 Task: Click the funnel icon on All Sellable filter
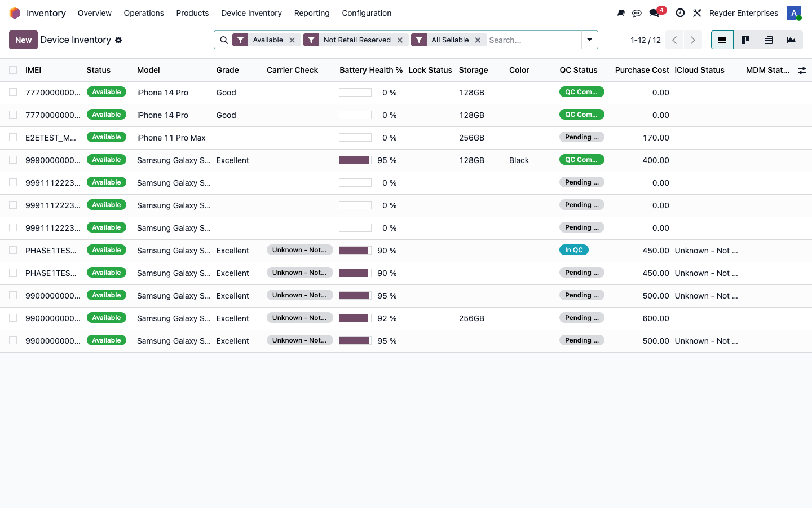(419, 40)
